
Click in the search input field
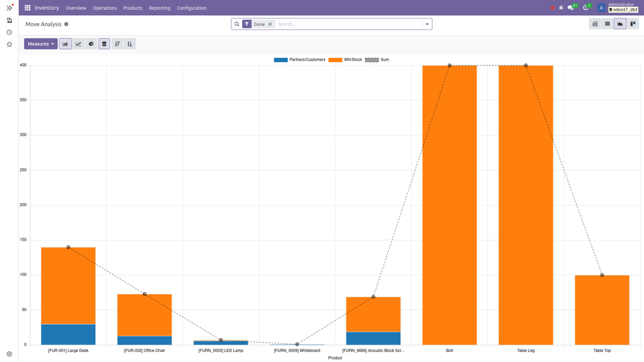click(x=346, y=24)
